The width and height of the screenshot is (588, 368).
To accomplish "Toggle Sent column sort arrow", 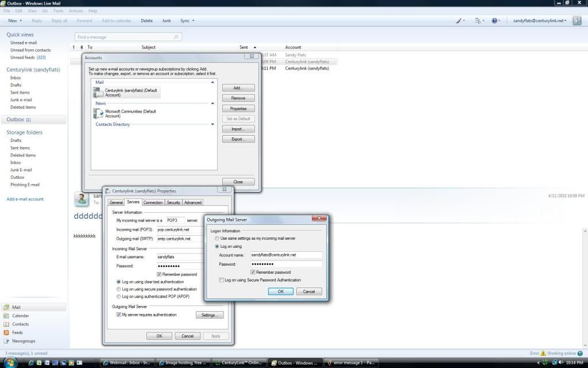I will tap(255, 47).
